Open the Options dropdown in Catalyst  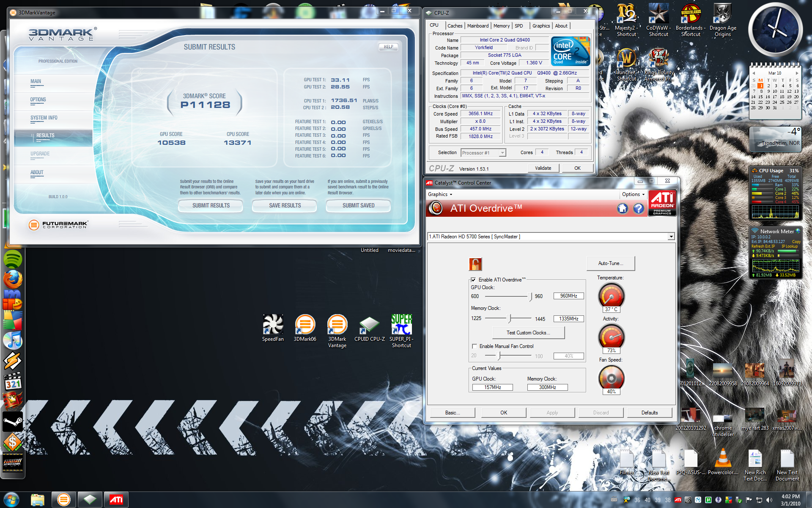click(633, 194)
